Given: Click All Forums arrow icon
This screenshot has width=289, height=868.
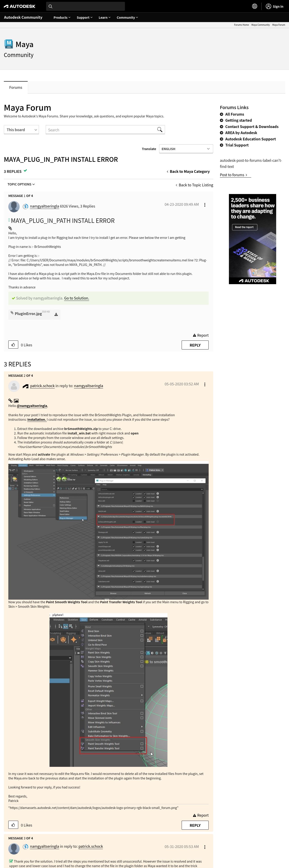Looking at the screenshot, I should coord(221,114).
